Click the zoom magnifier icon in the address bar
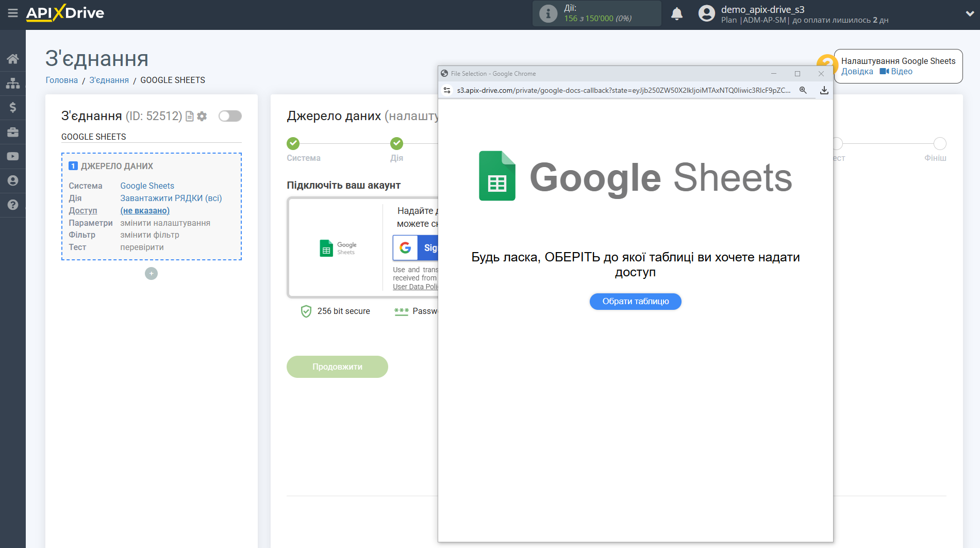This screenshot has height=548, width=980. (x=803, y=90)
